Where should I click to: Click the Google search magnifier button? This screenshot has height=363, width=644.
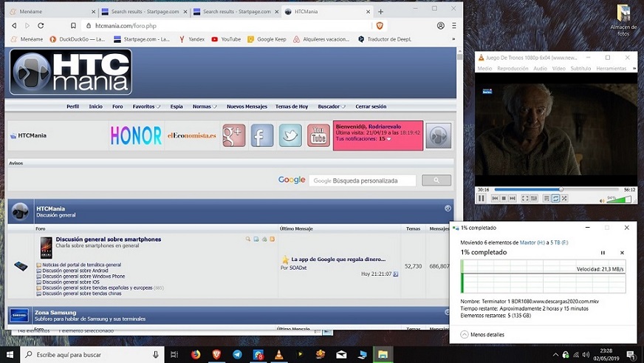(x=436, y=180)
